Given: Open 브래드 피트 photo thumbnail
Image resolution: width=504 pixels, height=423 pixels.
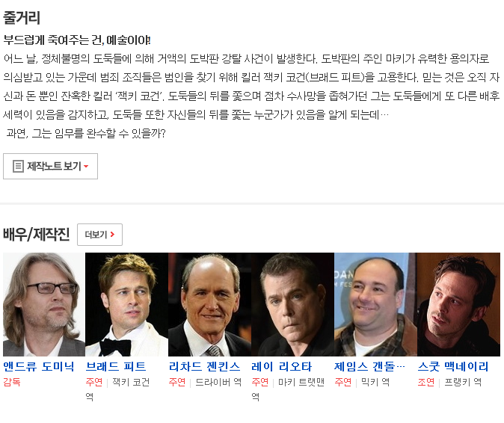Looking at the screenshot, I should tap(126, 304).
